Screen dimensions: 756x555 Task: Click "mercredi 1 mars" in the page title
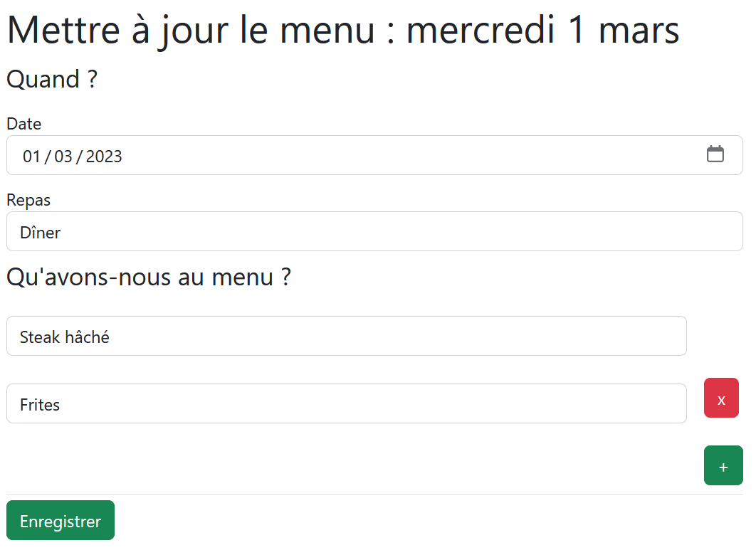(x=542, y=30)
